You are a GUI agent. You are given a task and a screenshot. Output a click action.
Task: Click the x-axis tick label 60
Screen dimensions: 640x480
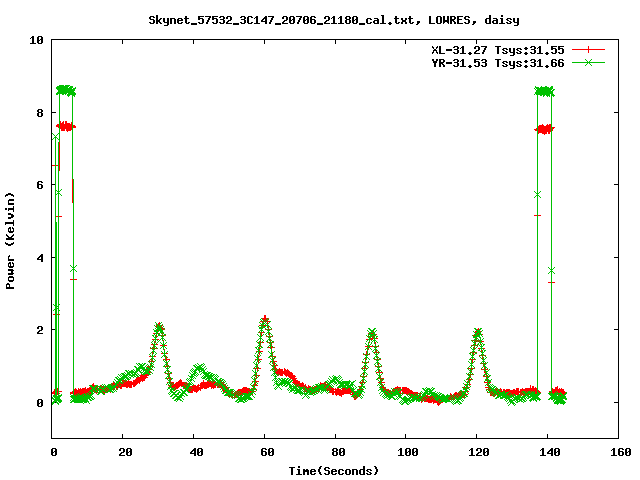(x=267, y=452)
